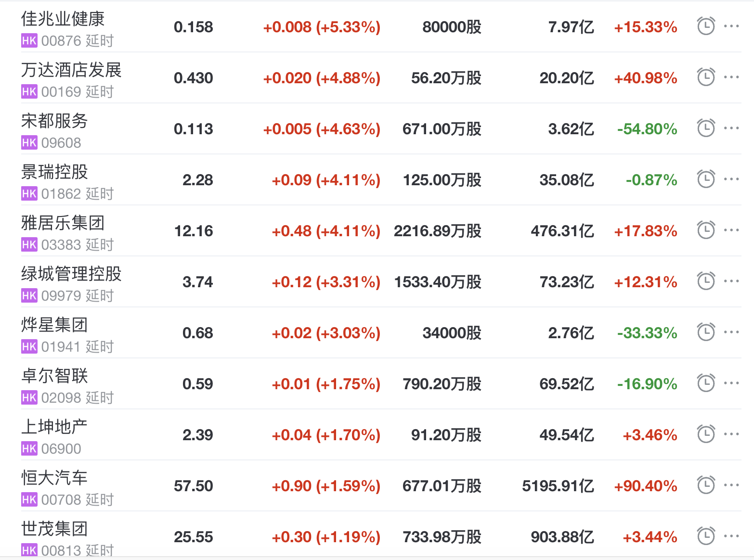Open 世茂集团 stock page

pyautogui.click(x=54, y=529)
